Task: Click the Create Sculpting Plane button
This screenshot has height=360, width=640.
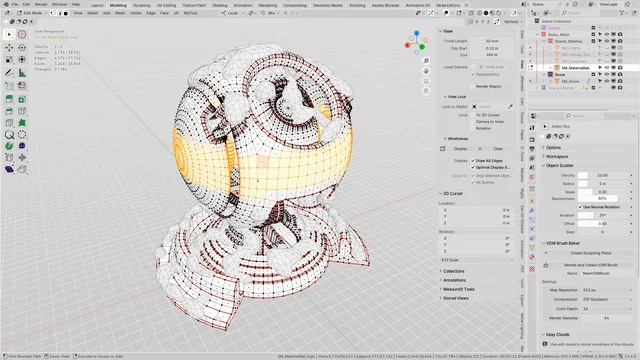Action: point(590,253)
